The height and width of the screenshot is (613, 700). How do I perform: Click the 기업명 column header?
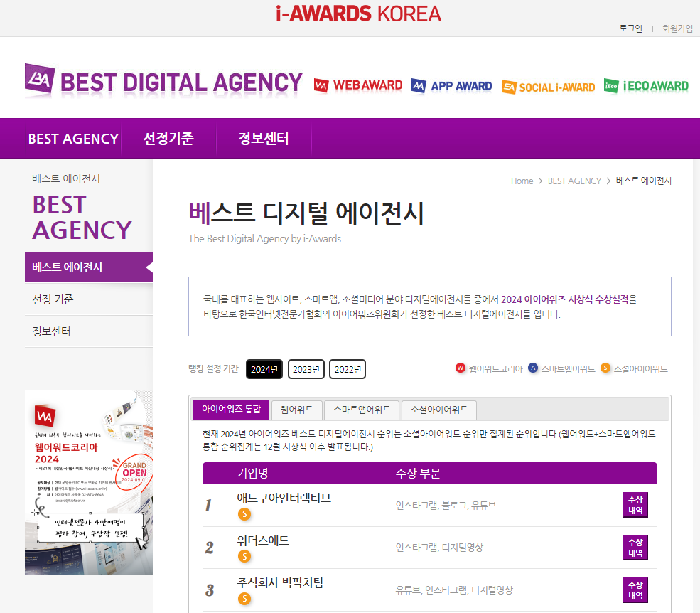[x=253, y=474]
